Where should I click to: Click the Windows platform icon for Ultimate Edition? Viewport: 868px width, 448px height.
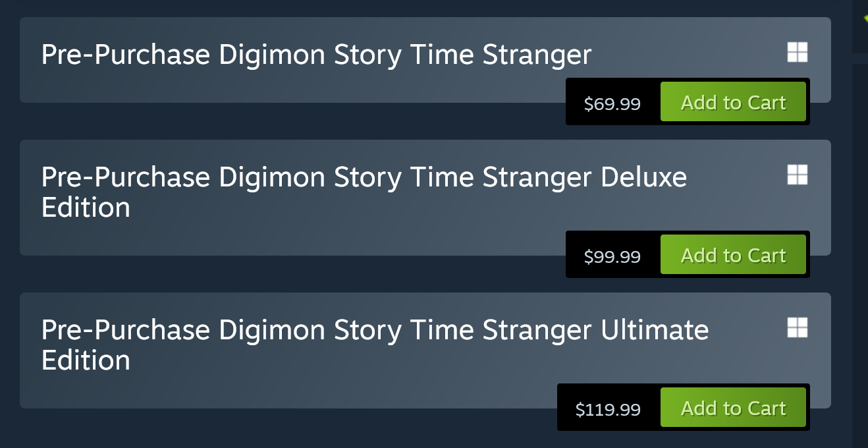tap(797, 328)
